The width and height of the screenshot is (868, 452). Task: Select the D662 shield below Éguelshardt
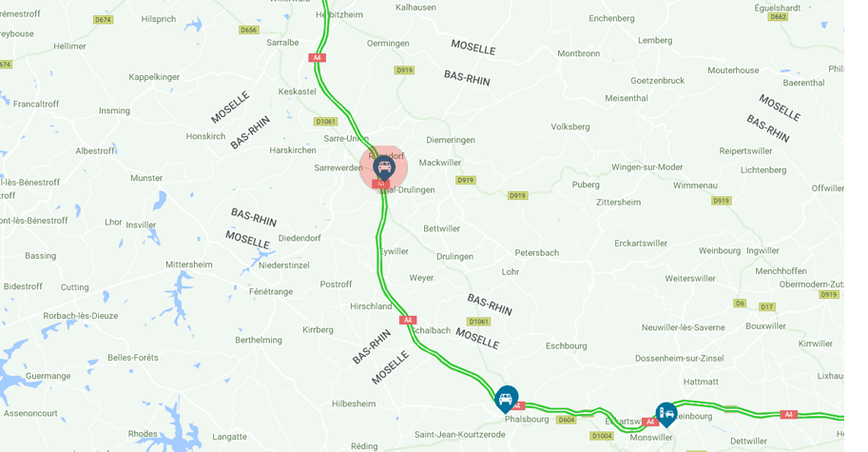click(778, 17)
